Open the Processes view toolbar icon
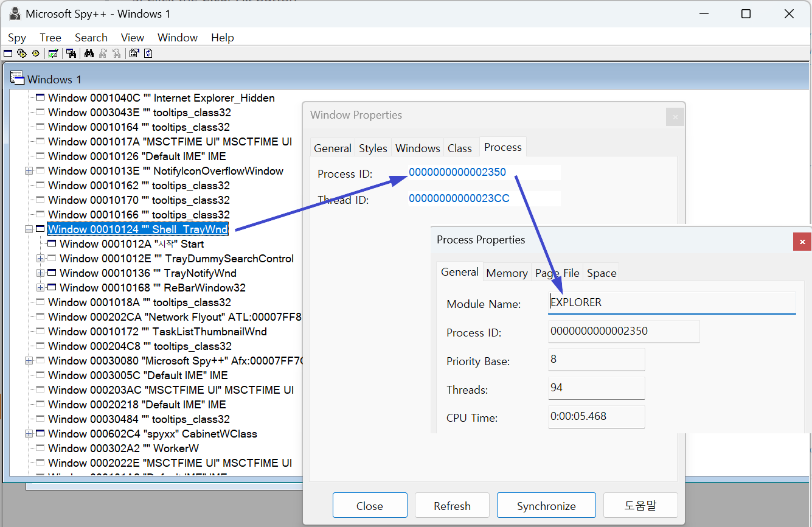The image size is (812, 527). click(x=22, y=54)
